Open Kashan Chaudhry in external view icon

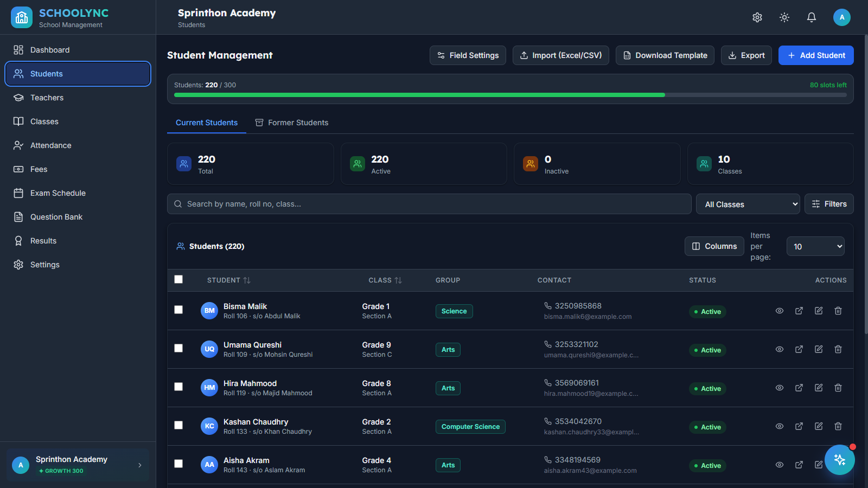pos(799,426)
